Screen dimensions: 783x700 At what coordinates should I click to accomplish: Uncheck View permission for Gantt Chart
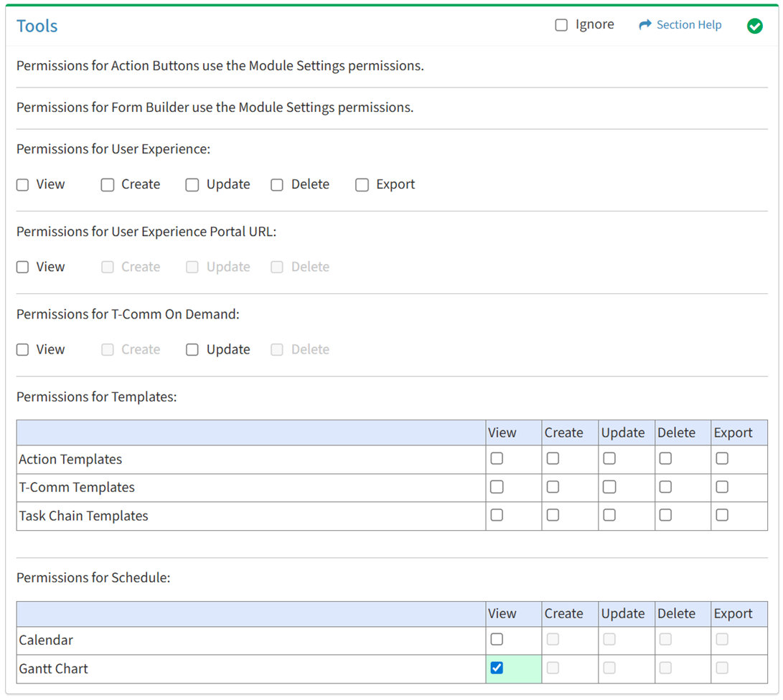click(x=497, y=668)
